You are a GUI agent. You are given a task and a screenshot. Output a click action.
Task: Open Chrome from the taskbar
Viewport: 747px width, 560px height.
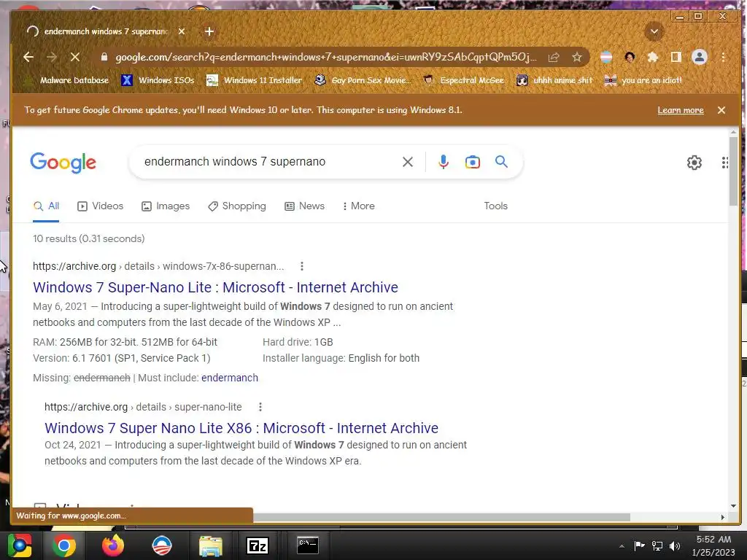64,545
